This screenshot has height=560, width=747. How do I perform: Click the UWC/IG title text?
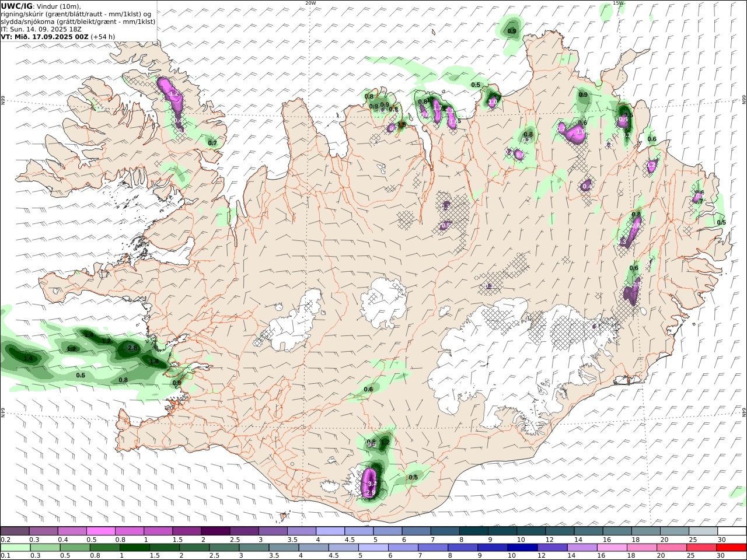pyautogui.click(x=17, y=6)
